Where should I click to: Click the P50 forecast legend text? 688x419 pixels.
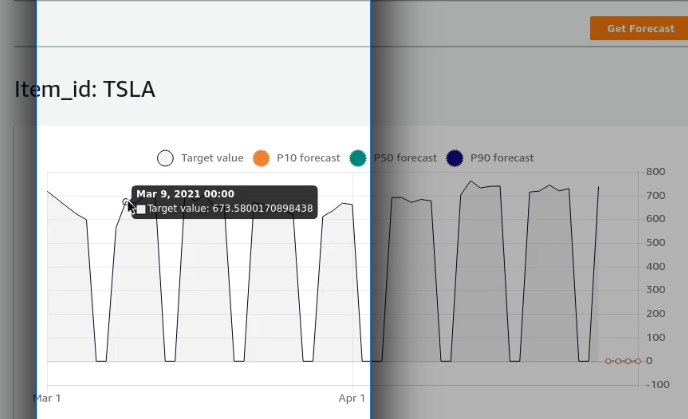pyautogui.click(x=405, y=158)
